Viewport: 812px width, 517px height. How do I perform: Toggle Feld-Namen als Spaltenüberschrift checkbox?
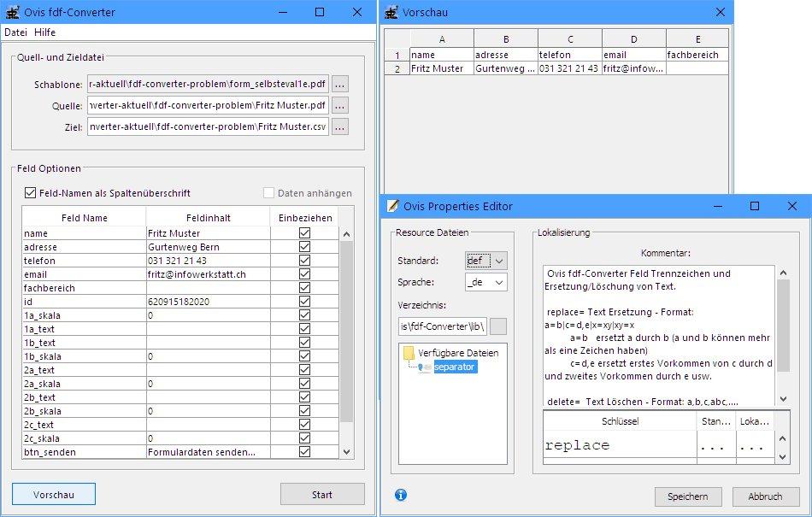pyautogui.click(x=32, y=193)
